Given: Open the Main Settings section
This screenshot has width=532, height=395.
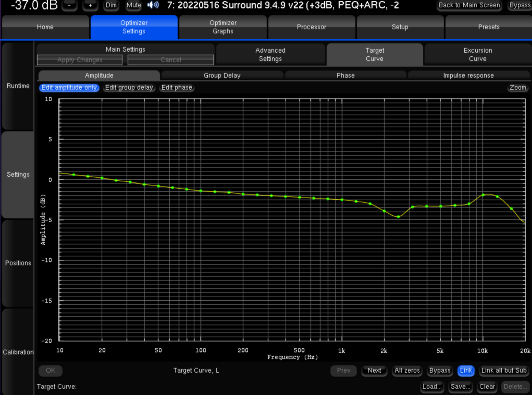Looking at the screenshot, I should point(125,49).
